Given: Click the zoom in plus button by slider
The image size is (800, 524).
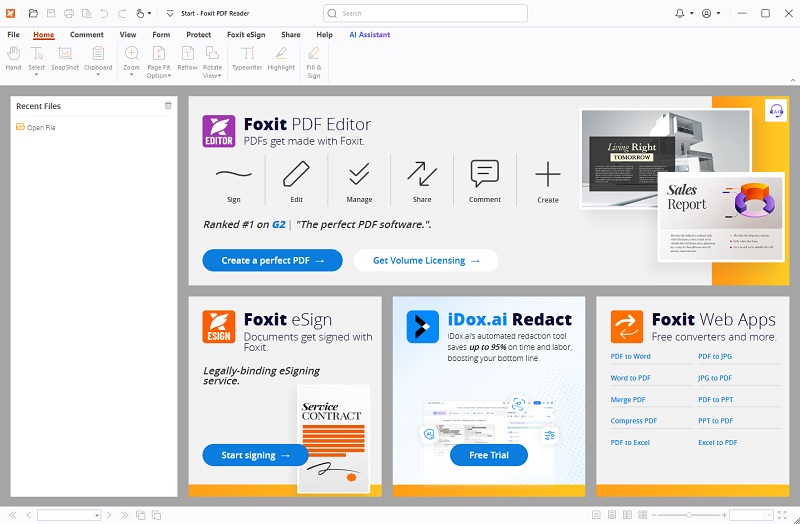Looking at the screenshot, I should coord(724,515).
